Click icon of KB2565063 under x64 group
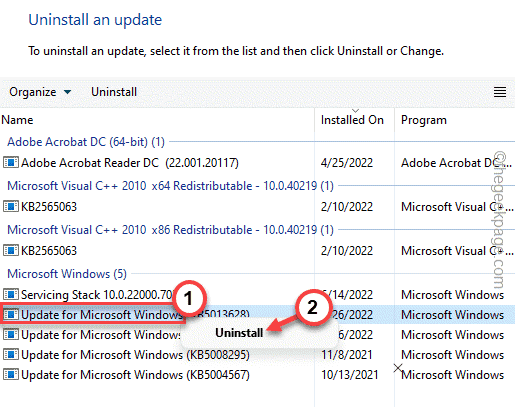515x407 pixels. [x=11, y=207]
